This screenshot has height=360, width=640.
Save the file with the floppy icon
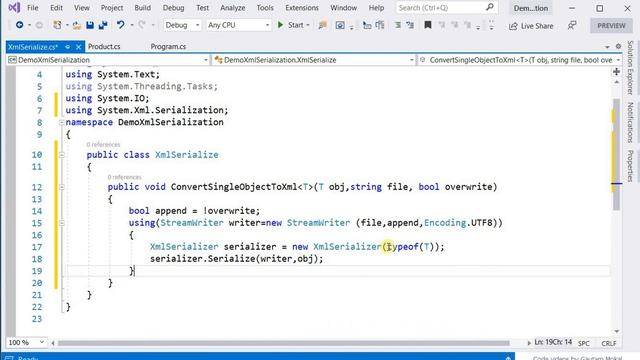[90, 25]
